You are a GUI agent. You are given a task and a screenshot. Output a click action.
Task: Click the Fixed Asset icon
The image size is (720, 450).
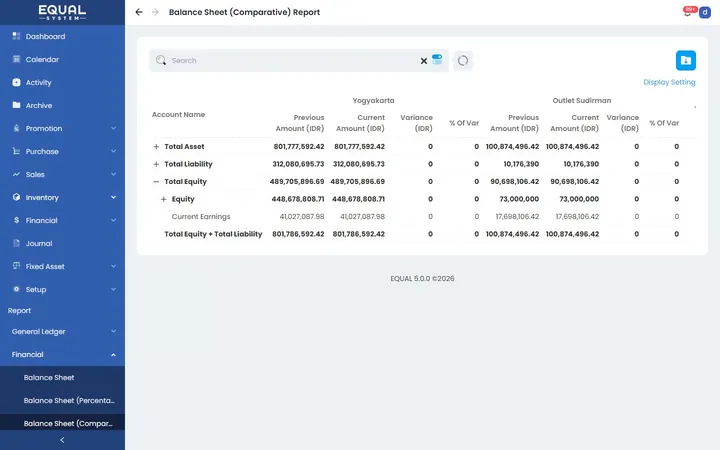click(x=17, y=266)
